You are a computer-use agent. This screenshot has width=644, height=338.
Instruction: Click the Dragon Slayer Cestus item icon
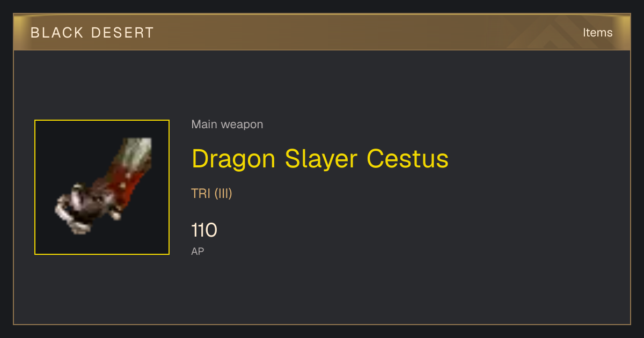(102, 187)
